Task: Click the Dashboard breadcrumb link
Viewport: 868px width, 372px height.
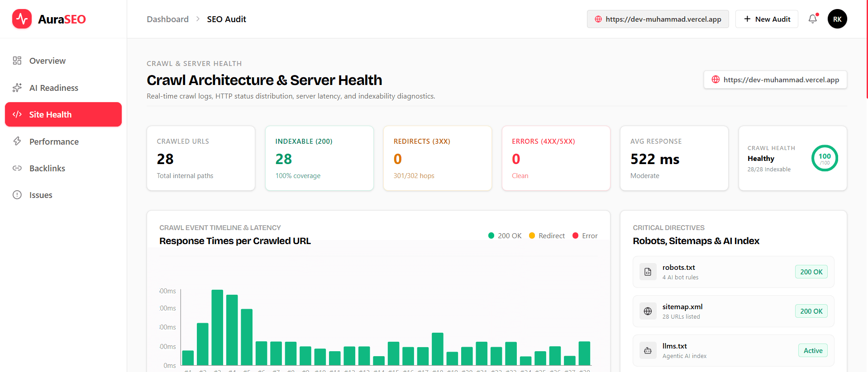Action: click(x=167, y=19)
